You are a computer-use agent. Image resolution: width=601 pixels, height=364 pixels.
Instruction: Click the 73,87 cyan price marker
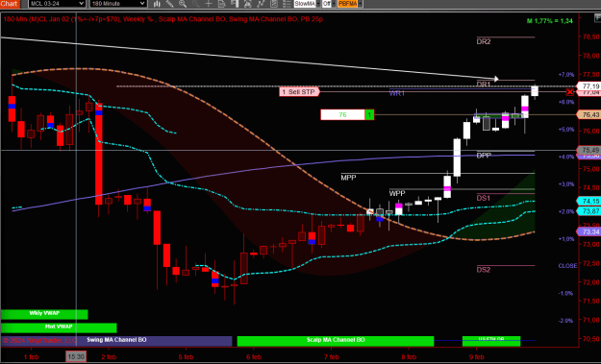[x=589, y=211]
